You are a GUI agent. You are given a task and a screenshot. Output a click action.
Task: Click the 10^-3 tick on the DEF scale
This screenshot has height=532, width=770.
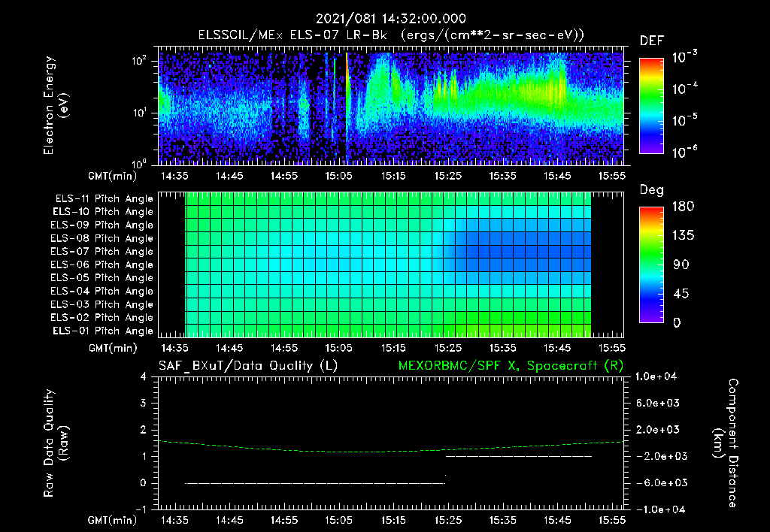(x=684, y=57)
